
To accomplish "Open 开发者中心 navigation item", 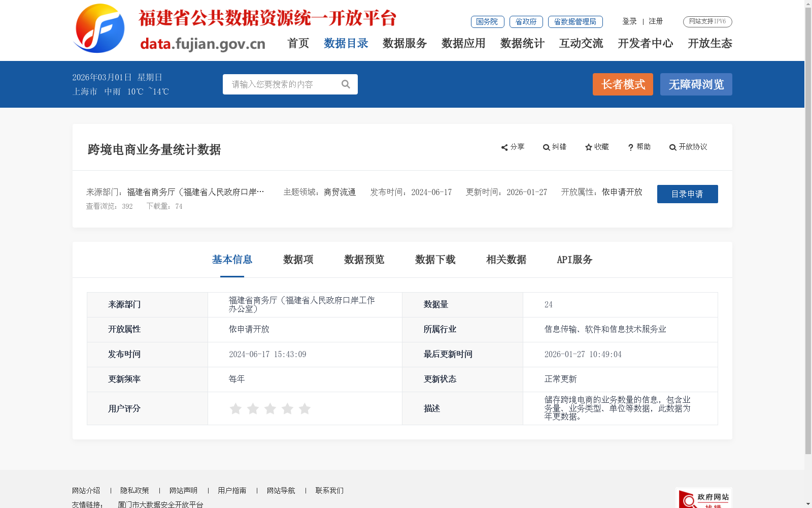I will coord(646,43).
